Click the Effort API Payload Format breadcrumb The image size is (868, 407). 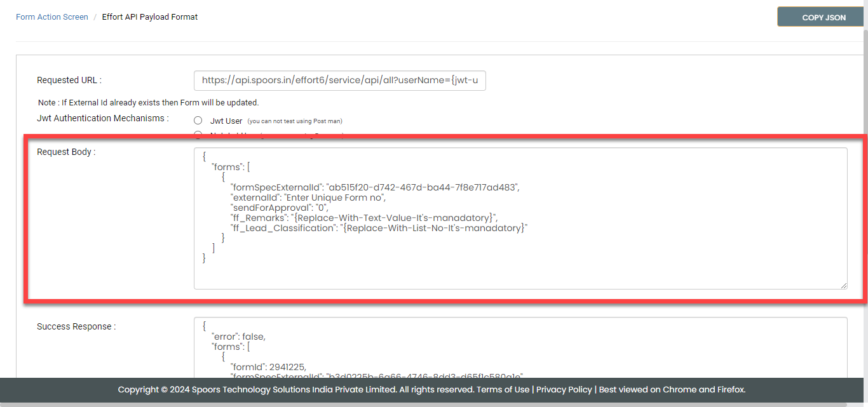click(150, 17)
